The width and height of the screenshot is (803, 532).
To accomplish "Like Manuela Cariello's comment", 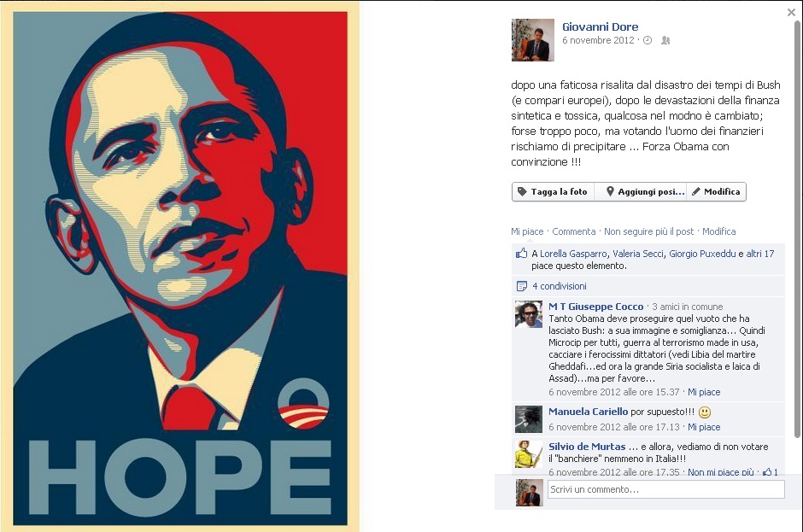I will point(704,427).
